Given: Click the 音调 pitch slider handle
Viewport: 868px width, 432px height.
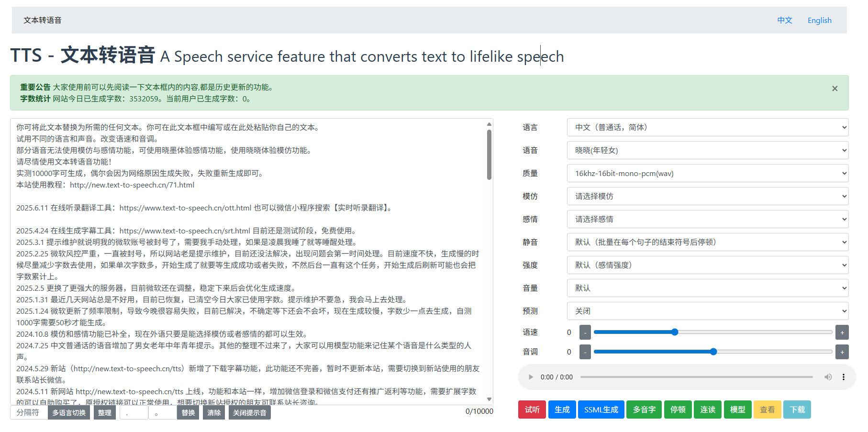Looking at the screenshot, I should [713, 352].
